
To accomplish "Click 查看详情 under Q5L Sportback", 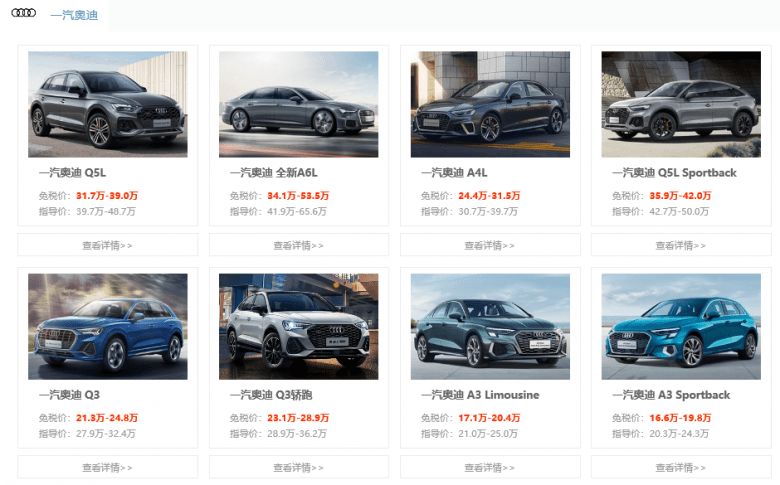I will 681,245.
